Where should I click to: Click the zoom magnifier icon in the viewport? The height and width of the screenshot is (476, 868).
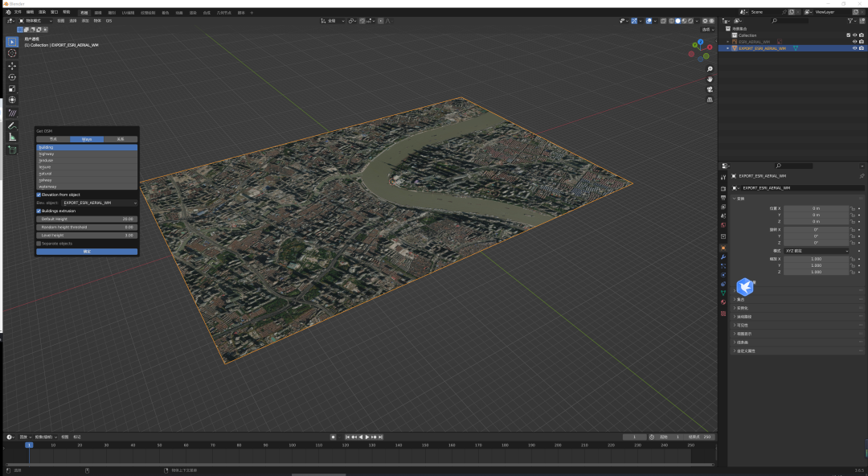pos(710,69)
